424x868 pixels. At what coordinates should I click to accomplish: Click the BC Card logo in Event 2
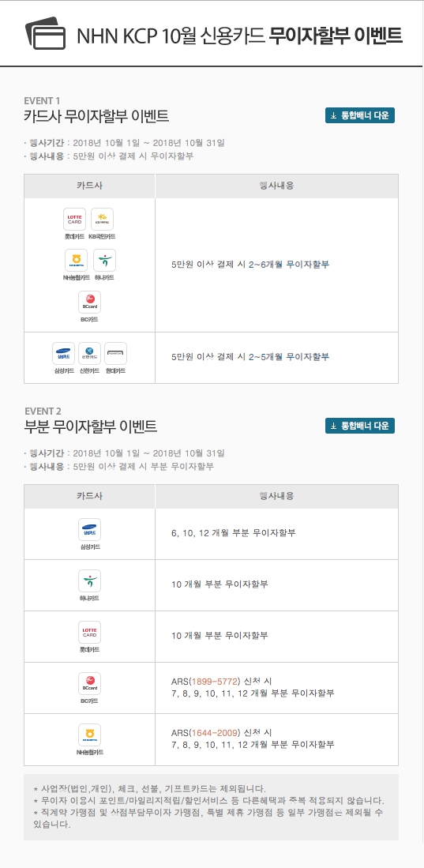90,684
